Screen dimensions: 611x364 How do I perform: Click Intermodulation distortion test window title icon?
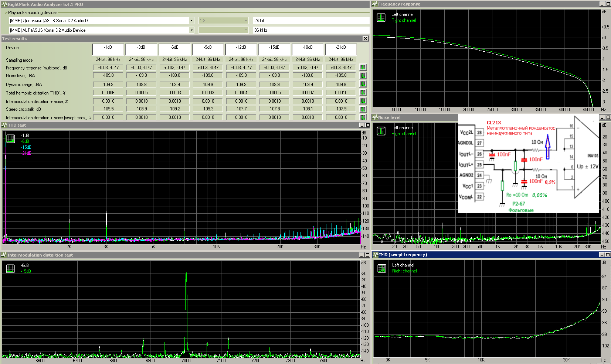pos(4,255)
